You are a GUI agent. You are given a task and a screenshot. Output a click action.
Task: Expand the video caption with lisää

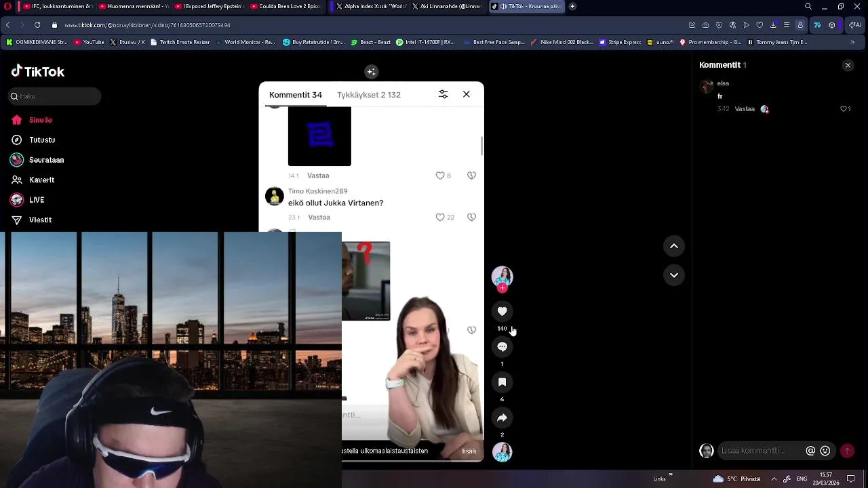coord(469,451)
